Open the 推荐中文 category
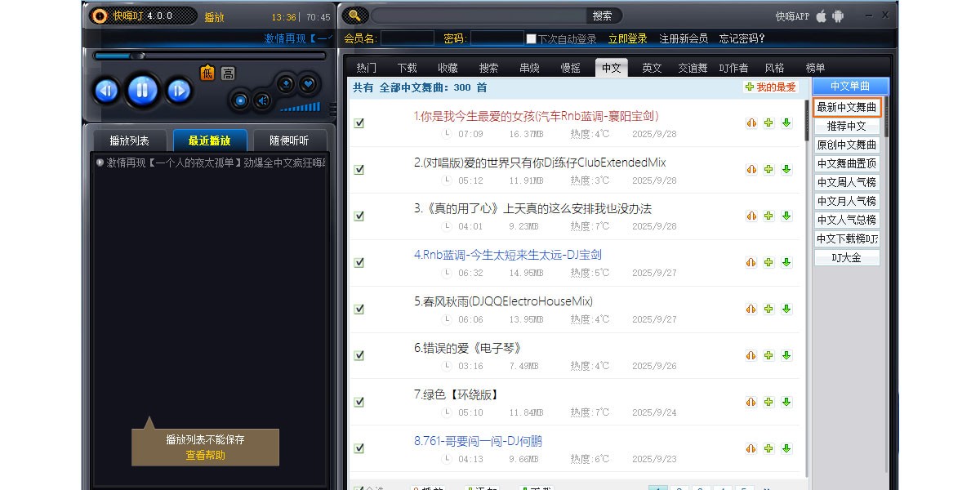This screenshot has height=490, width=980. coord(847,125)
